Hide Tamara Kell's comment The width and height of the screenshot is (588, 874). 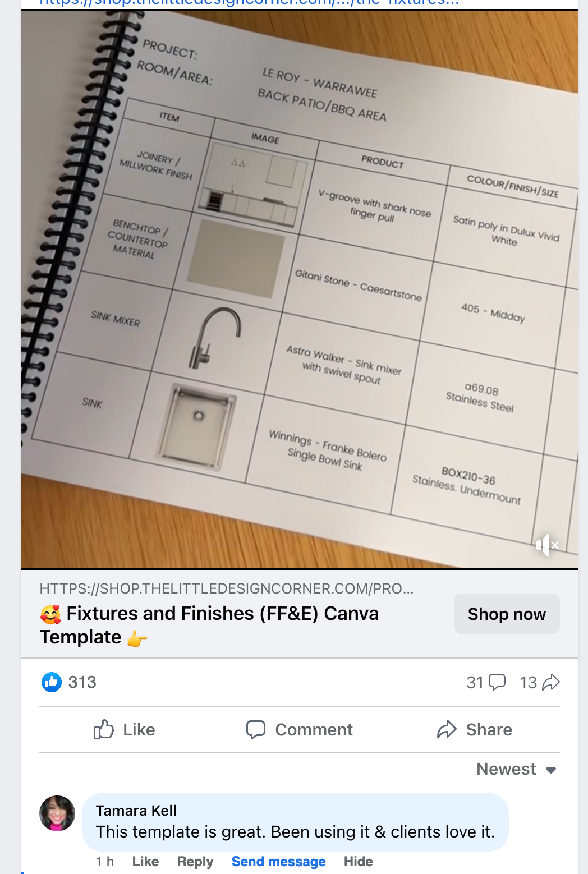click(x=359, y=862)
